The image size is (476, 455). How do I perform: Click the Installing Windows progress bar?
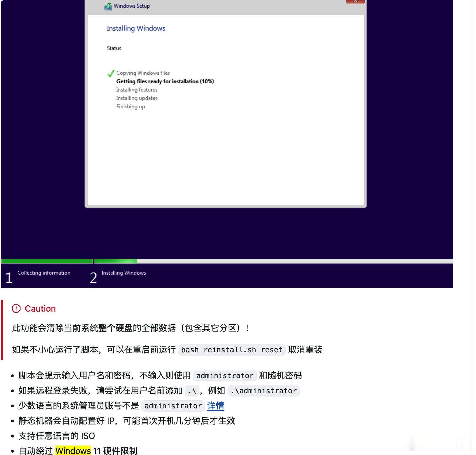(273, 261)
